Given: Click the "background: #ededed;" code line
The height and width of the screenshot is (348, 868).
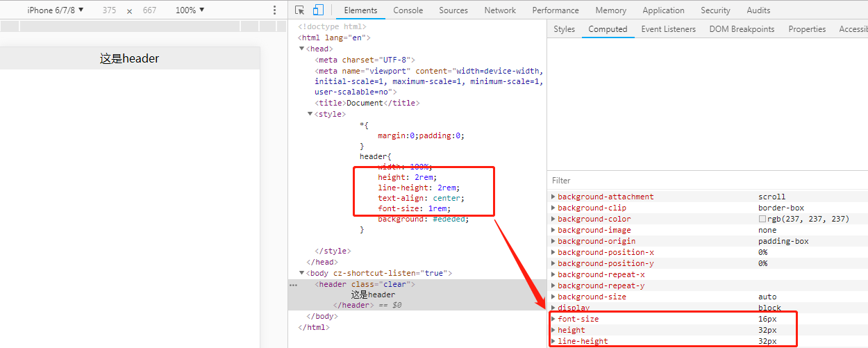Looking at the screenshot, I should click(x=424, y=219).
